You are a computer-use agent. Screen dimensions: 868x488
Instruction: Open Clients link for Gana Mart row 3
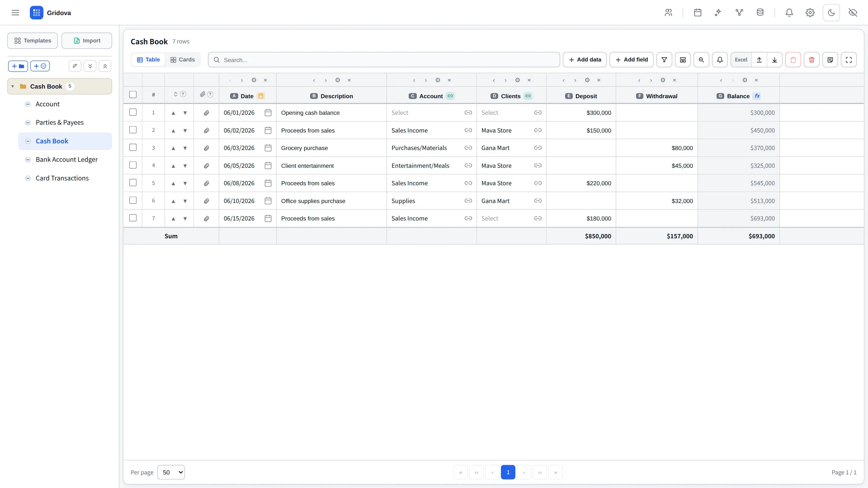(538, 148)
